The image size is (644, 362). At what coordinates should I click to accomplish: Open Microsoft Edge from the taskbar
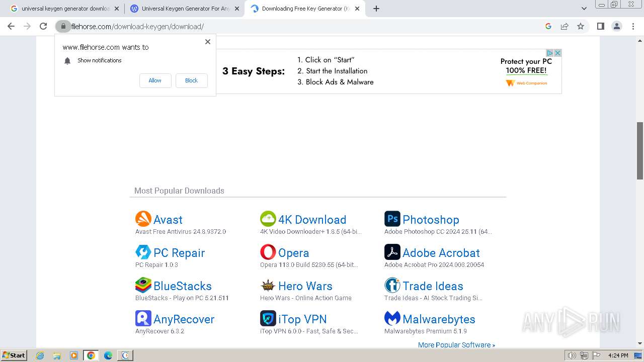pyautogui.click(x=108, y=355)
